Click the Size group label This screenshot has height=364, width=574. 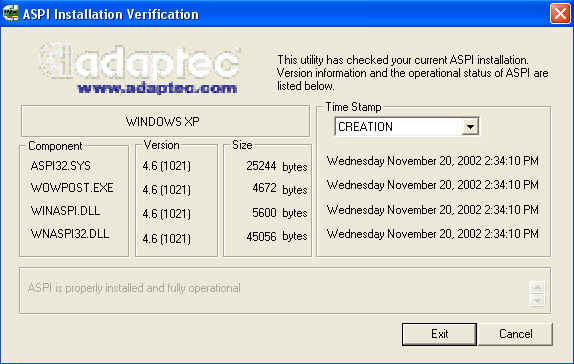242,145
